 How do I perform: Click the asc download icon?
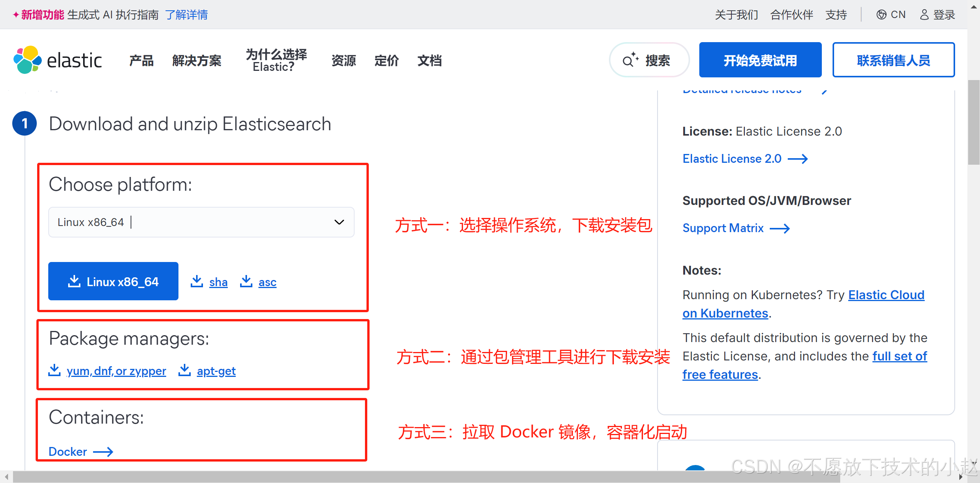246,282
